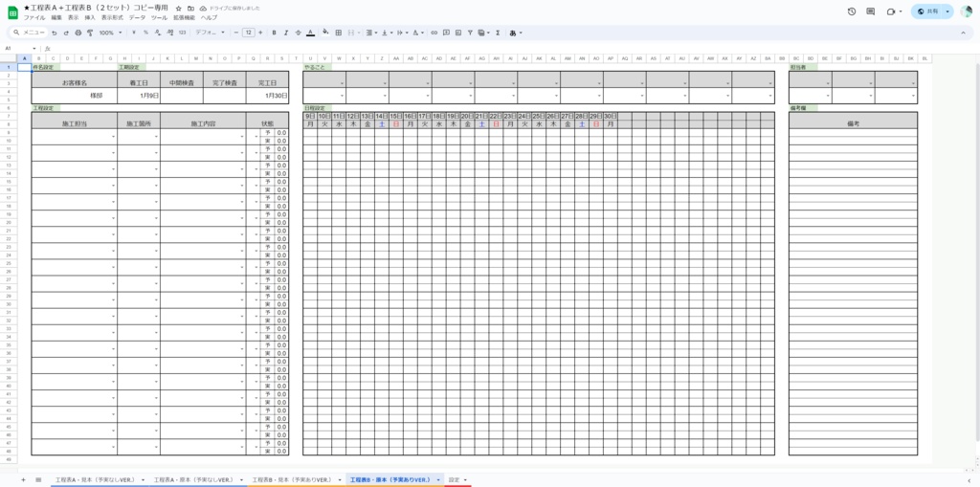This screenshot has width=980, height=487.
Task: Click the Name box showing A1
Action: point(19,48)
